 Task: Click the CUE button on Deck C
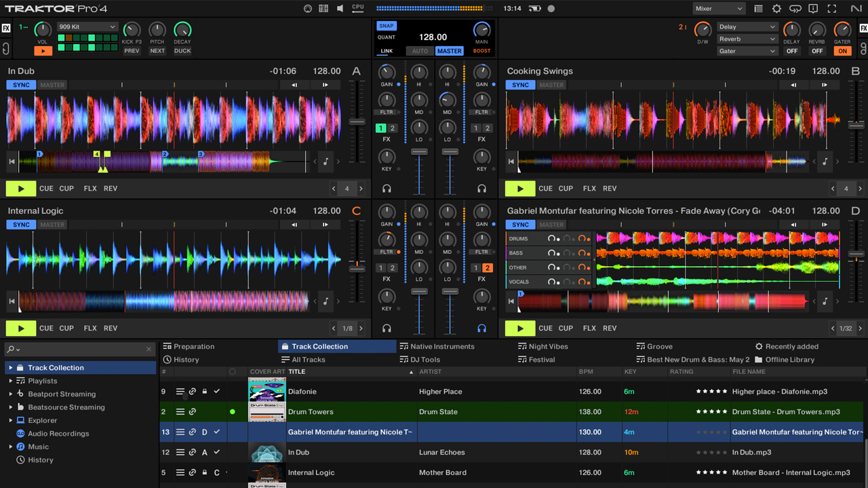[x=46, y=329]
